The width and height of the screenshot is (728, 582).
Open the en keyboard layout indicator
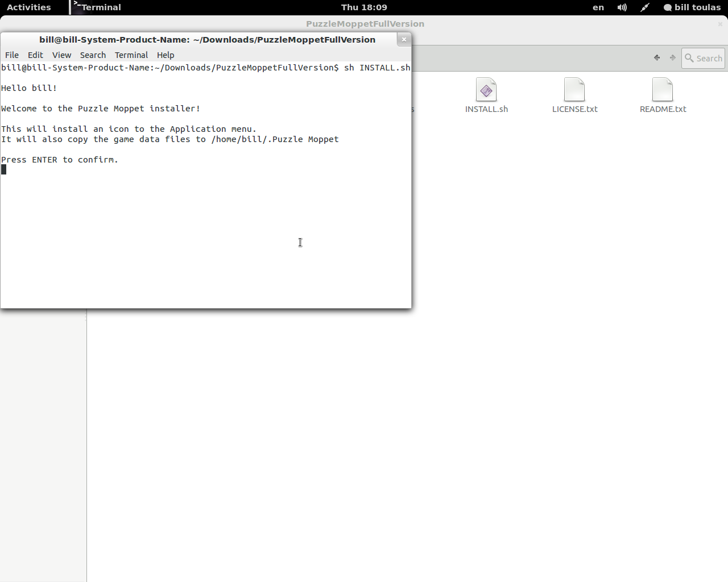[x=598, y=7]
